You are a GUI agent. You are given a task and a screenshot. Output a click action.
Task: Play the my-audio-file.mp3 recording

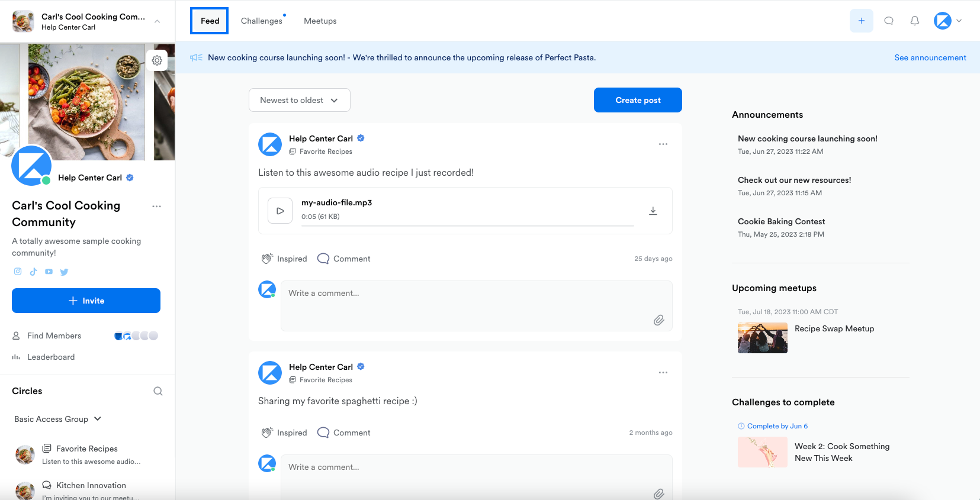(x=280, y=211)
